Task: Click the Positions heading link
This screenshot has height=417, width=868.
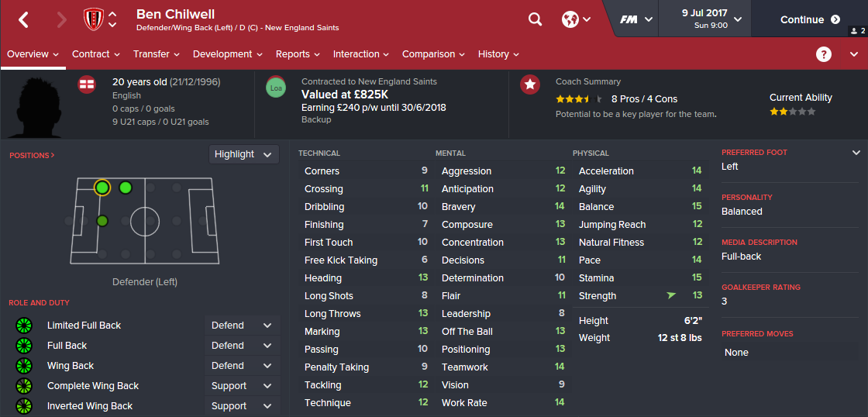Action: coord(32,156)
